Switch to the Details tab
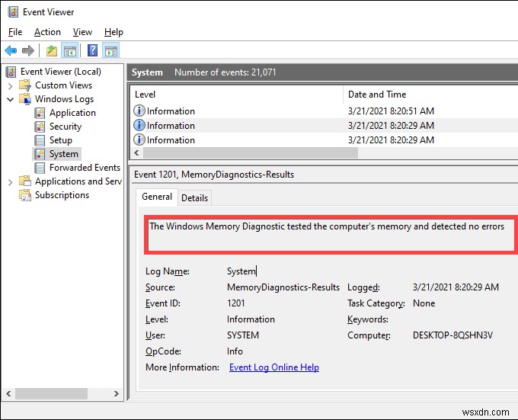 (195, 198)
